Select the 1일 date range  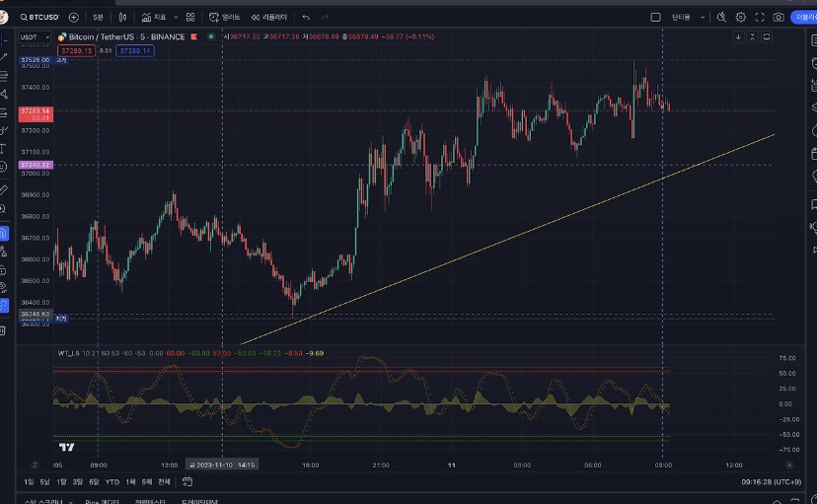(x=30, y=481)
